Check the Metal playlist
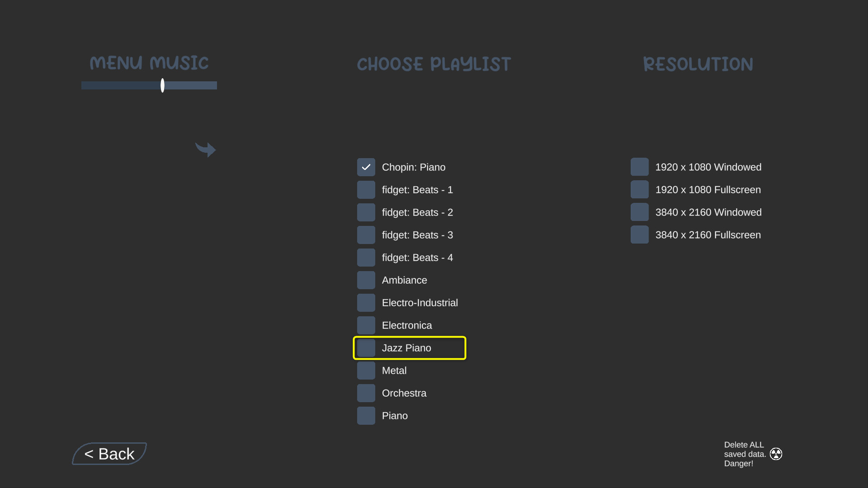This screenshot has width=868, height=488. 366,370
